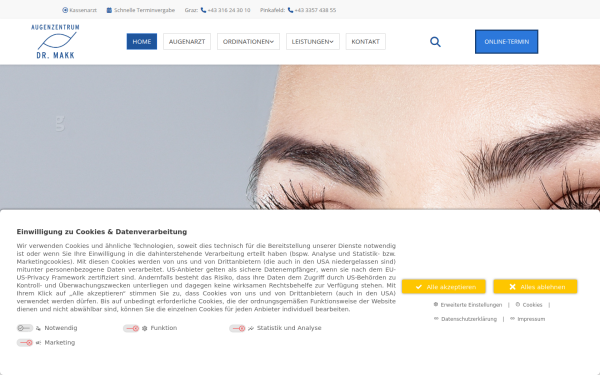Click the X icon in Alles ablehnen
Viewport: 600px width, 375px height.
[x=512, y=287]
